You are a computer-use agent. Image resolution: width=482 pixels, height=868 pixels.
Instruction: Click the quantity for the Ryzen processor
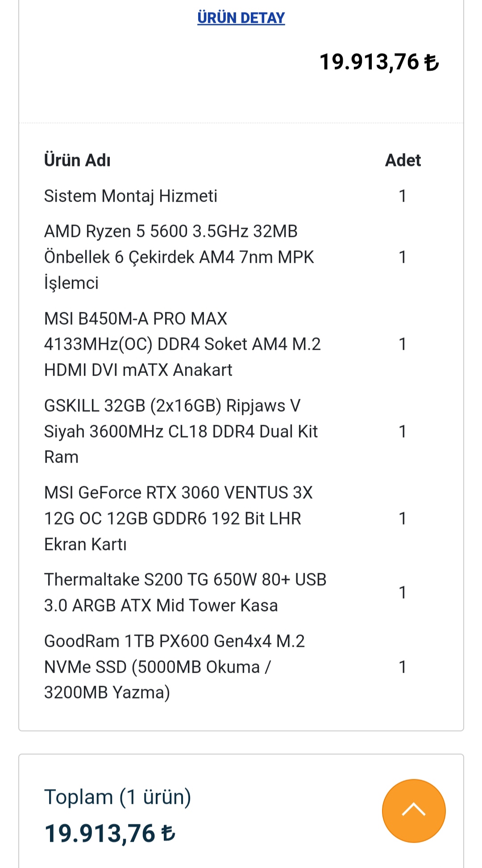click(x=403, y=257)
